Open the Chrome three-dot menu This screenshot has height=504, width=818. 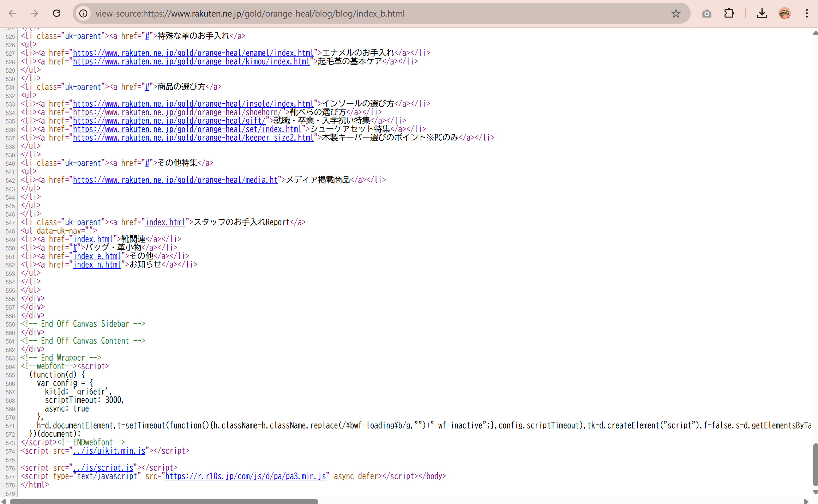point(807,13)
